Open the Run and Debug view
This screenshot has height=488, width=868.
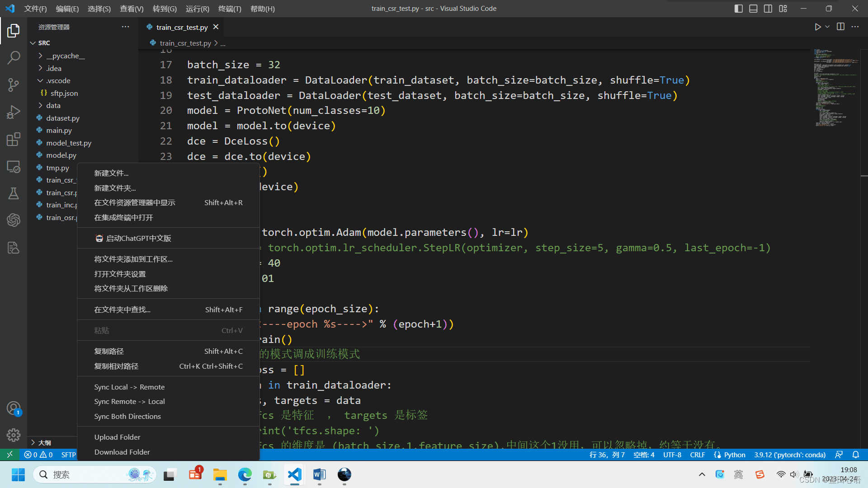pos(13,112)
